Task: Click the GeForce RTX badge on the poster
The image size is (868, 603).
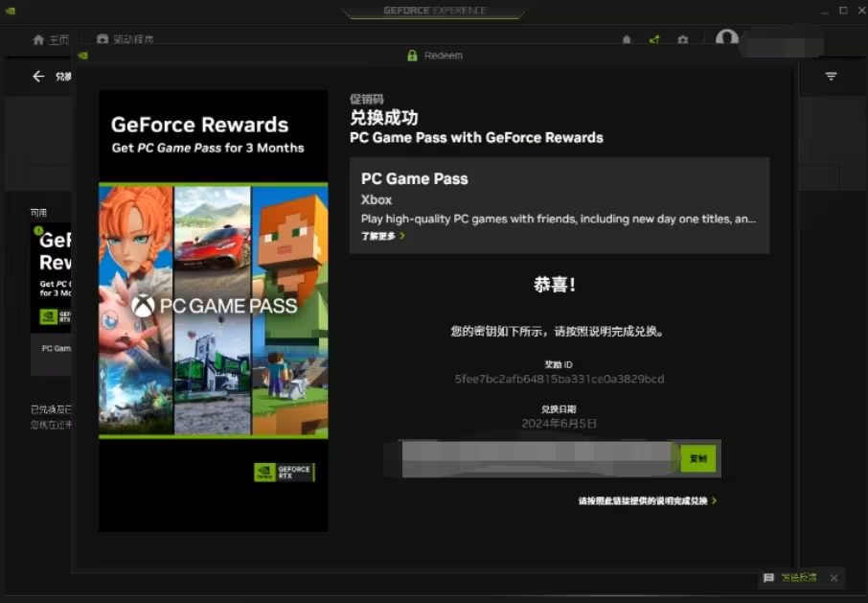Action: (285, 473)
